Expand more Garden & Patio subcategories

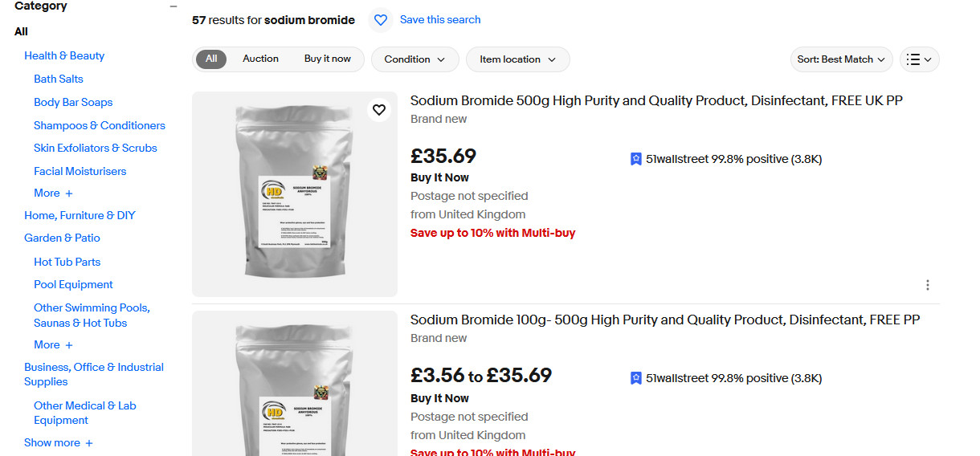click(53, 345)
